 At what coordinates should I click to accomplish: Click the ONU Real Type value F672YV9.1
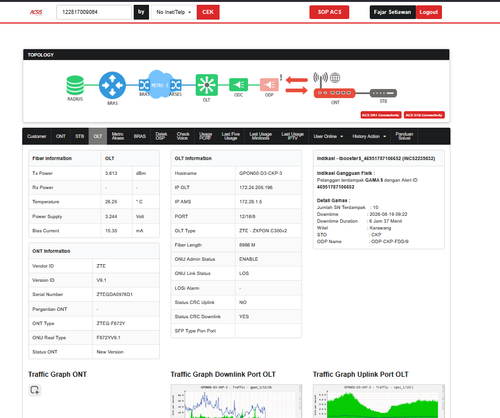[108, 338]
